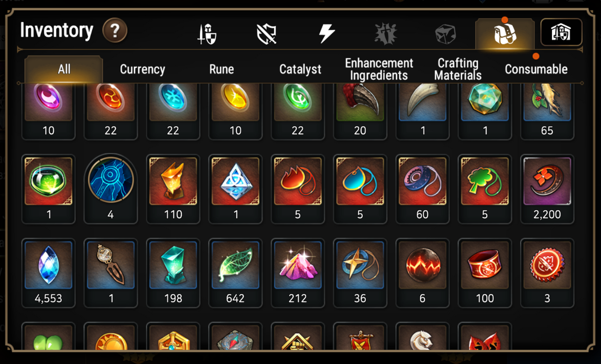The image size is (601, 364).
Task: Open the crossed shield category icon
Action: (x=267, y=34)
